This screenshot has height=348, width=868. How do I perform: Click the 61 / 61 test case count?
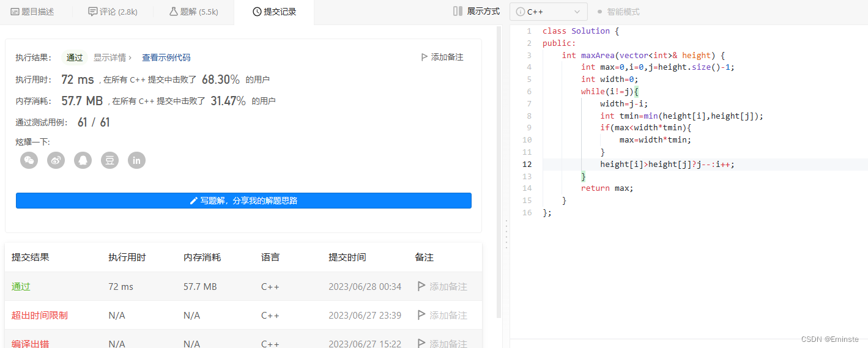[94, 122]
